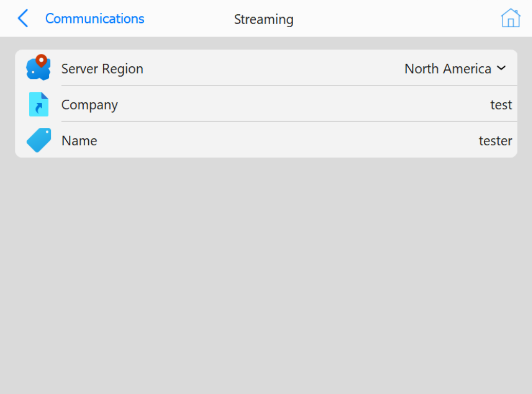Expand the Server Region chevron arrow
532x394 pixels.
click(501, 68)
